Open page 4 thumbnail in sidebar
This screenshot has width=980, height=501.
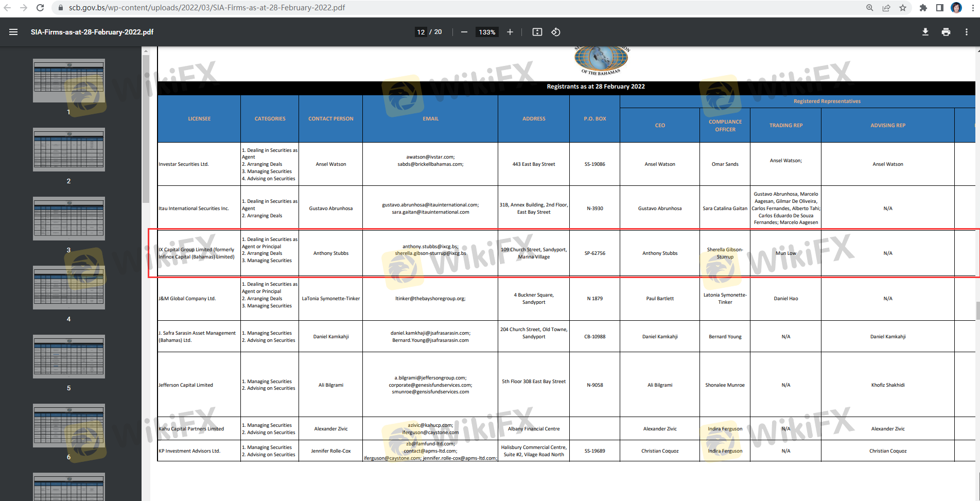coord(69,287)
